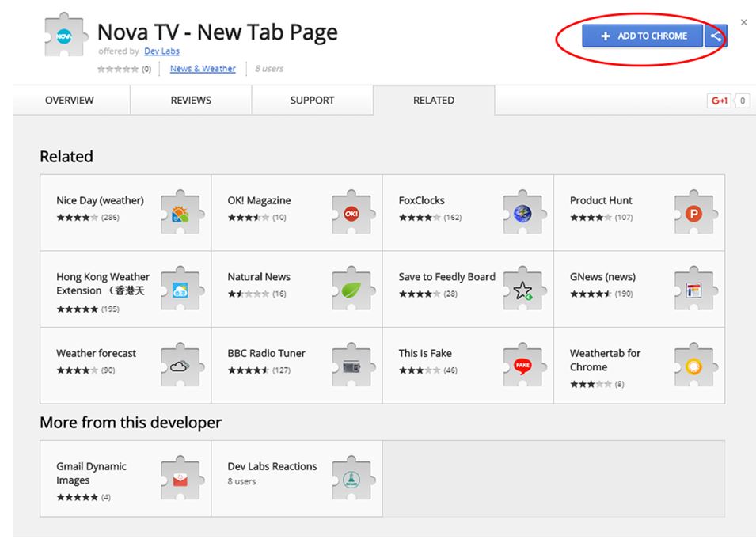Viewport: 756px width, 543px height.
Task: Click the 8 users text under Dev Labs Reactions
Action: 241,481
